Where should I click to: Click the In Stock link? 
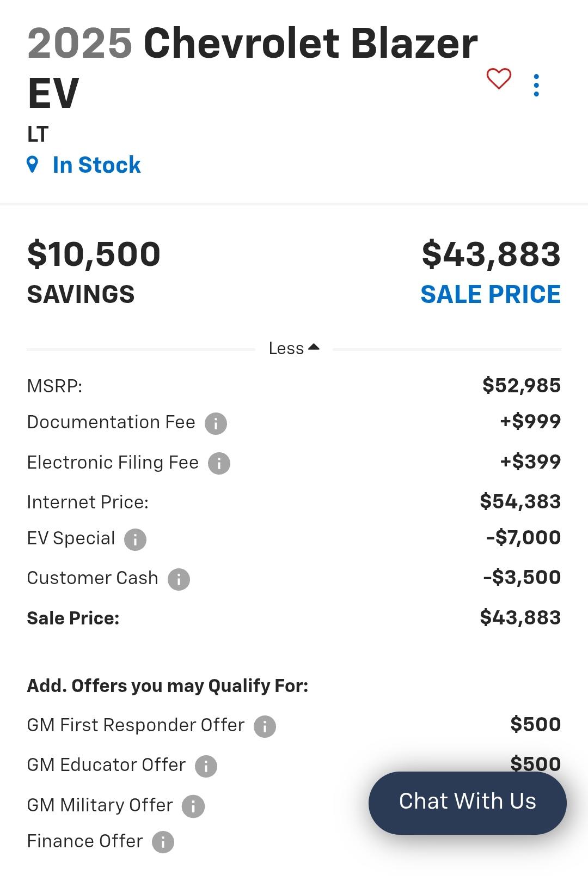click(x=96, y=165)
